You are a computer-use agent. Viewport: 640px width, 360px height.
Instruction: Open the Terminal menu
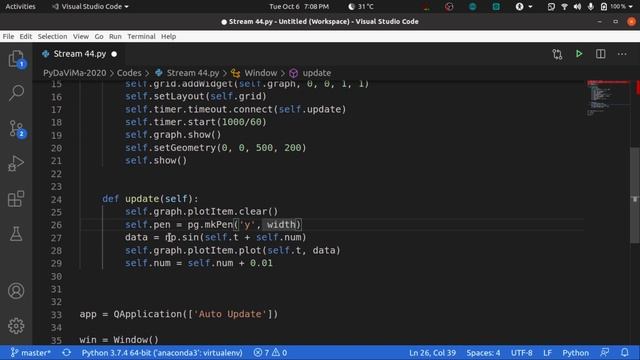pos(141,36)
